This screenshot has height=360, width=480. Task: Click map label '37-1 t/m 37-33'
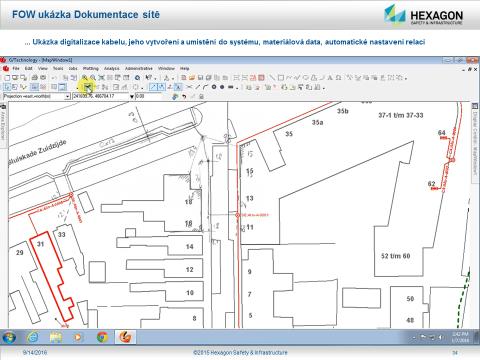point(401,115)
